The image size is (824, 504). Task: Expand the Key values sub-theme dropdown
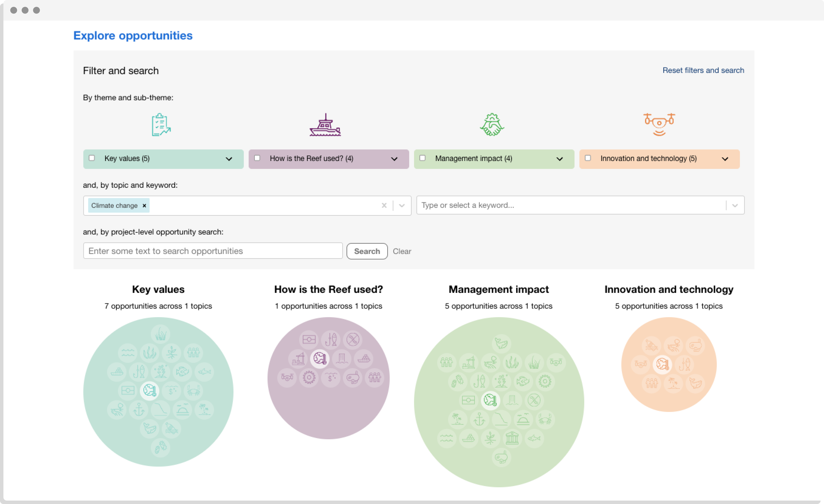pos(229,159)
